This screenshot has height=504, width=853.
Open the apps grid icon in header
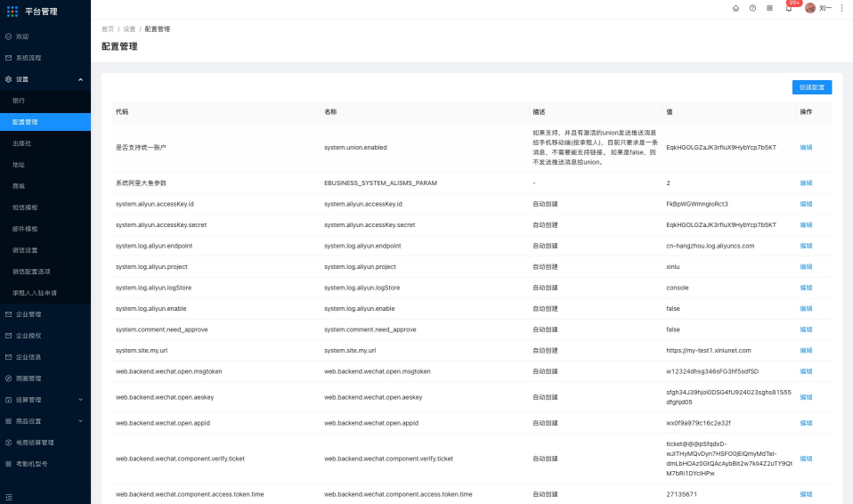coord(769,8)
